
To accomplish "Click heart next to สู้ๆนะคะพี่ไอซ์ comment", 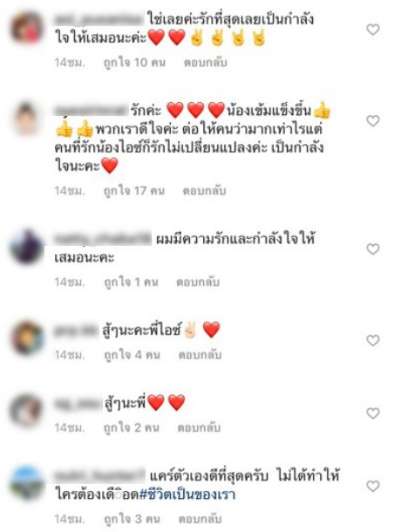I will point(373,340).
